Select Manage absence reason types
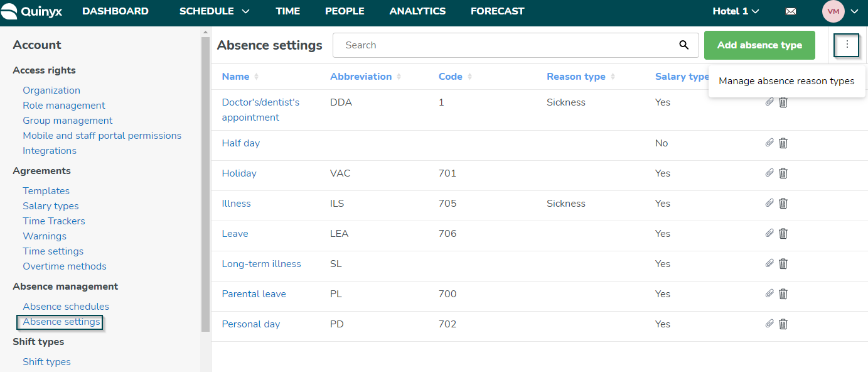Screen dimensions: 868x372 (786, 81)
